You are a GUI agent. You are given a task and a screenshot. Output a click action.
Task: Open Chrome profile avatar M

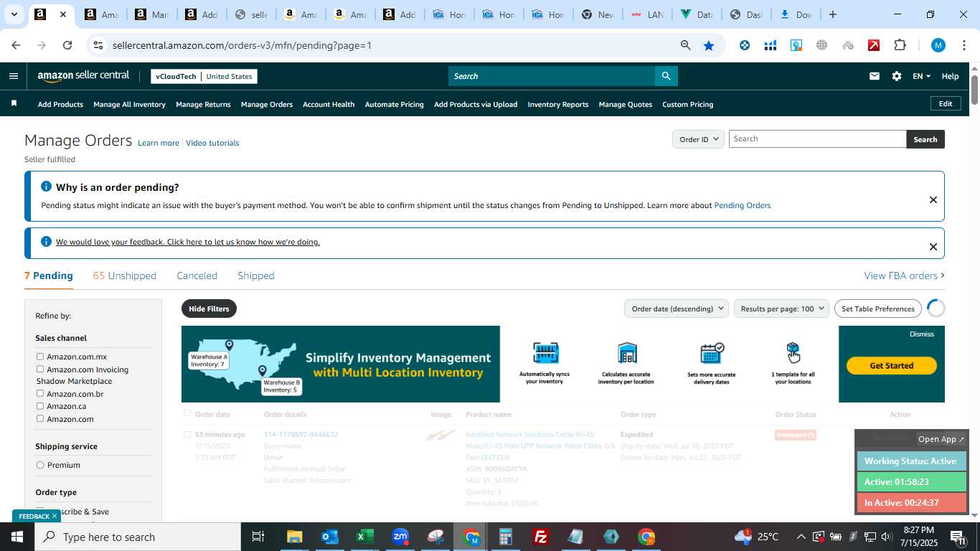pos(938,45)
